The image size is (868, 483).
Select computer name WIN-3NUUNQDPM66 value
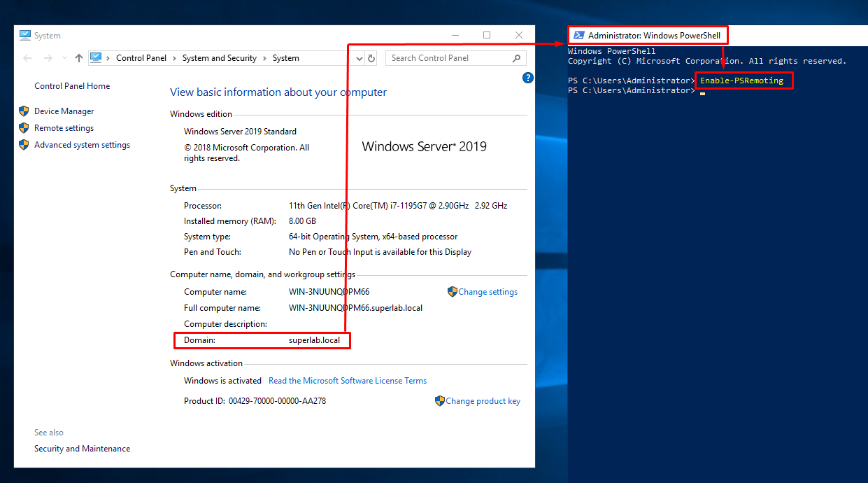point(329,292)
